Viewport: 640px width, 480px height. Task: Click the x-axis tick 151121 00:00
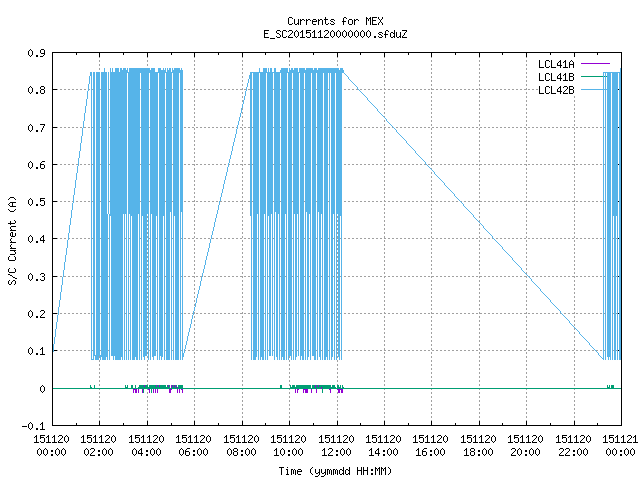620,446
